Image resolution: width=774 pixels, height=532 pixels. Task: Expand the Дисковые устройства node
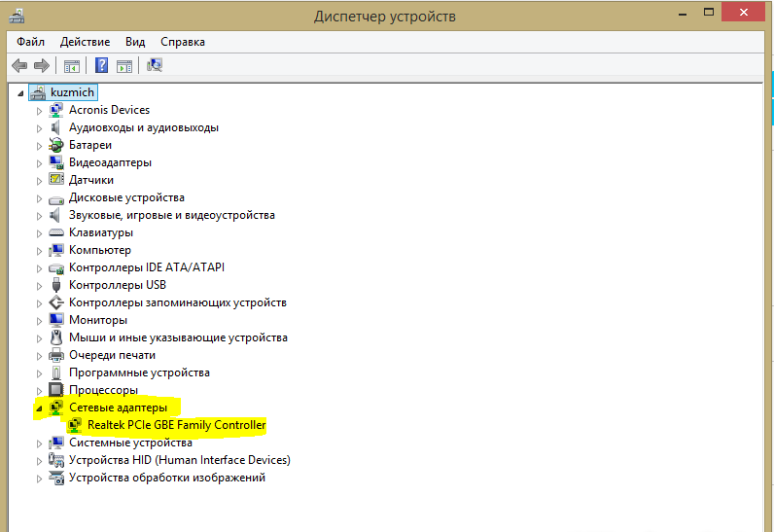[39, 198]
